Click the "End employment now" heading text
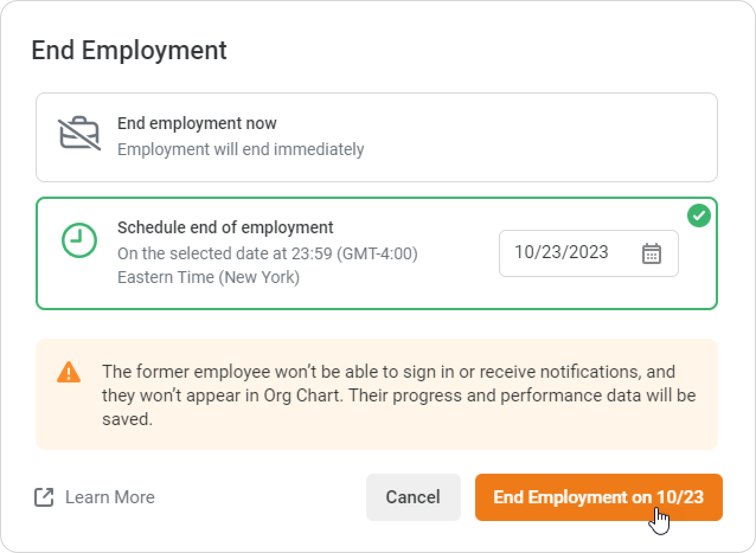This screenshot has height=553, width=756. [x=197, y=123]
